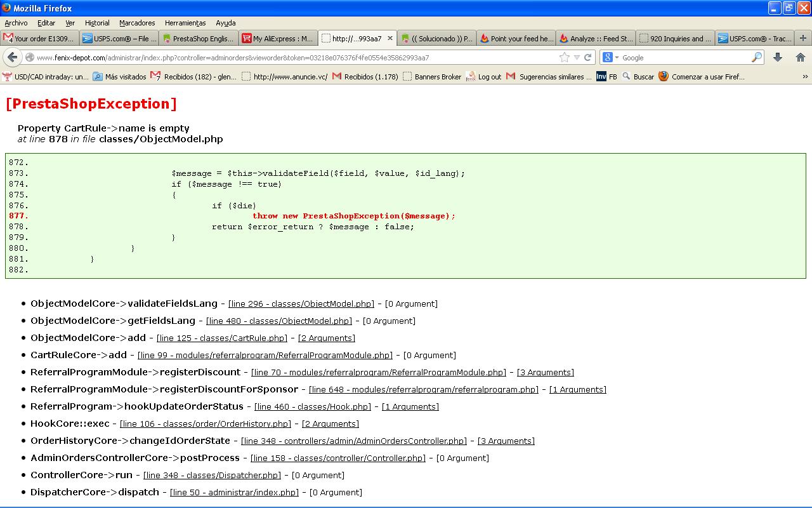Open the Editar menu
812x508 pixels.
point(46,23)
